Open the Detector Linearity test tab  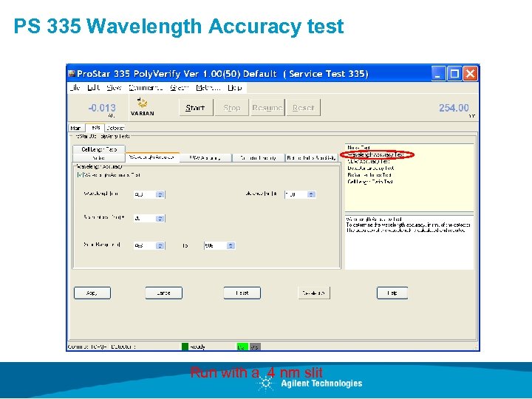[258, 158]
